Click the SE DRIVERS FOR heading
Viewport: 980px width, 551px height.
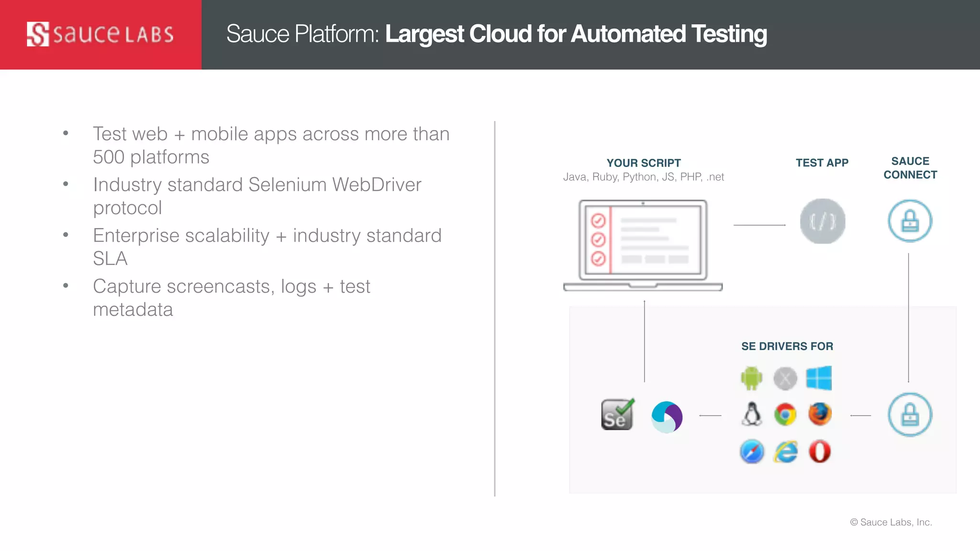787,346
